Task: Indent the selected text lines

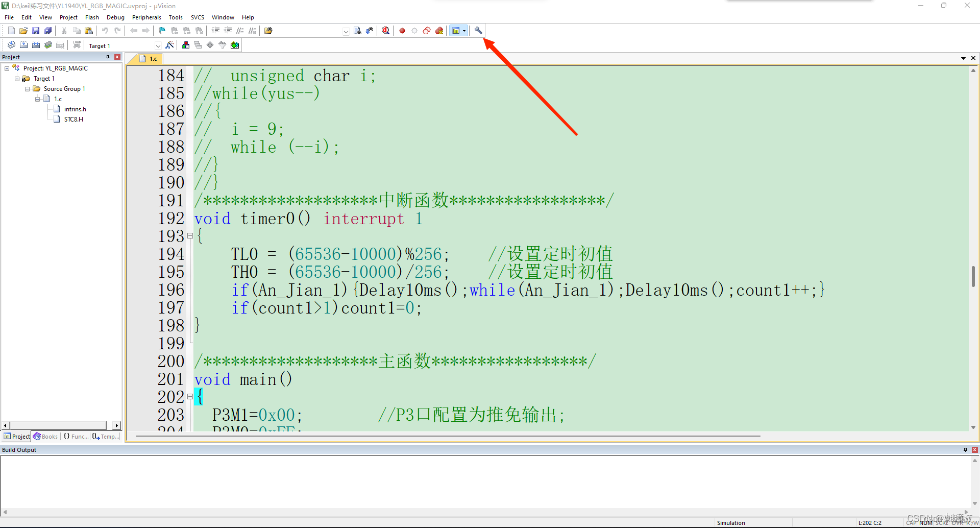Action: [x=216, y=31]
